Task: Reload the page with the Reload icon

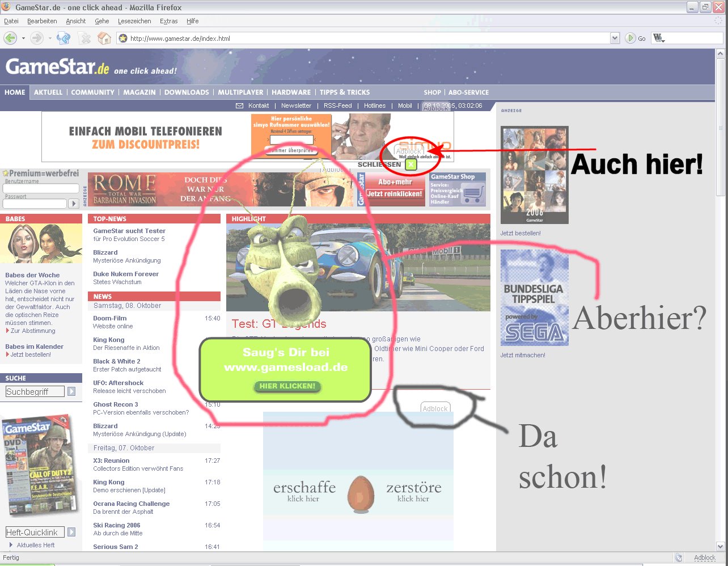Action: tap(64, 38)
